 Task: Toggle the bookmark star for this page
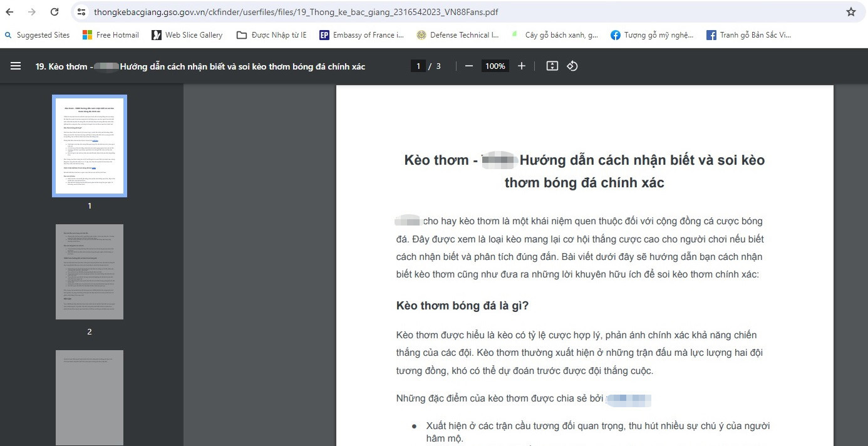tap(850, 11)
